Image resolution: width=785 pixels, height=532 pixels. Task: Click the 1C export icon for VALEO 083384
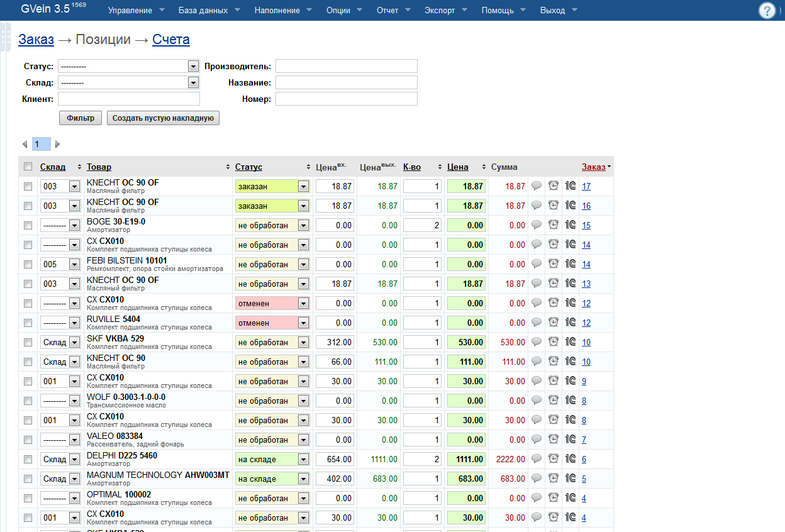tap(571, 440)
